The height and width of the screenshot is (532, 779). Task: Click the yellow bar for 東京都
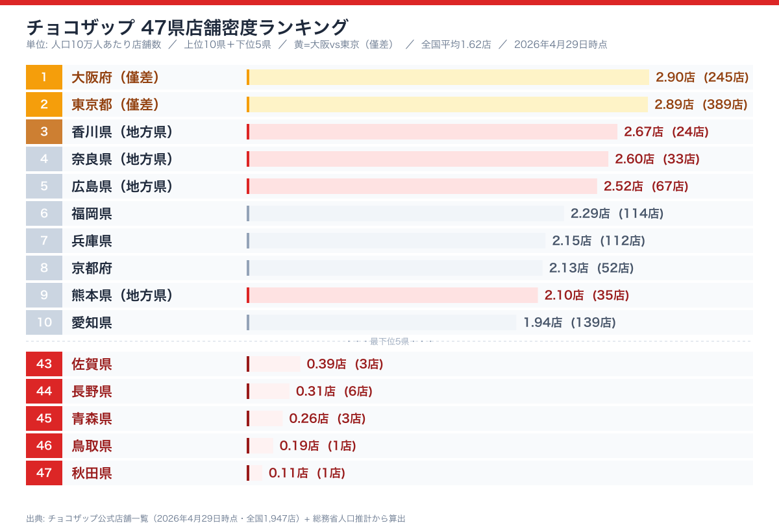pyautogui.click(x=447, y=104)
